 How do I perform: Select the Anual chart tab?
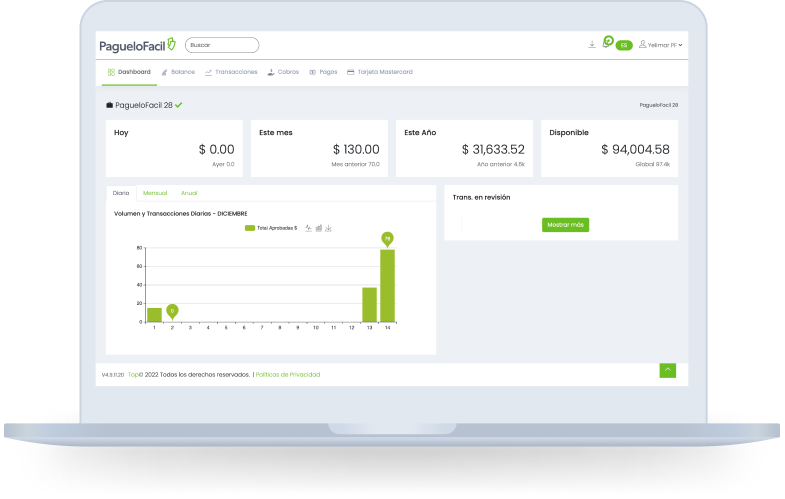click(x=189, y=192)
